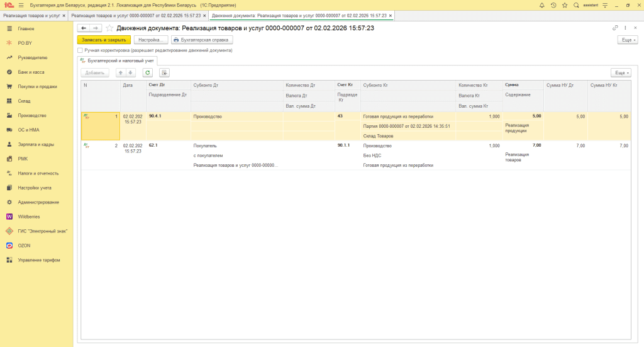Expand the upper Еще dropdown
The image size is (644, 347).
click(628, 40)
